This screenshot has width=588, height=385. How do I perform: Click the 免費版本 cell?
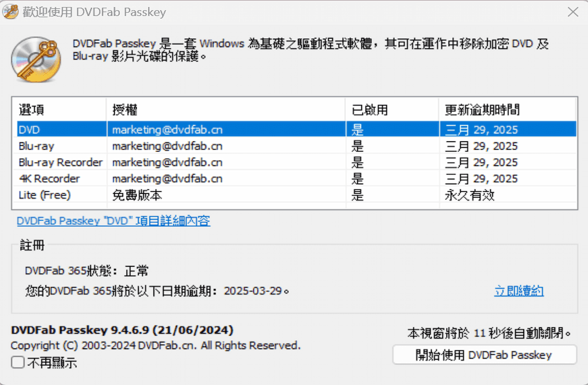click(x=137, y=195)
